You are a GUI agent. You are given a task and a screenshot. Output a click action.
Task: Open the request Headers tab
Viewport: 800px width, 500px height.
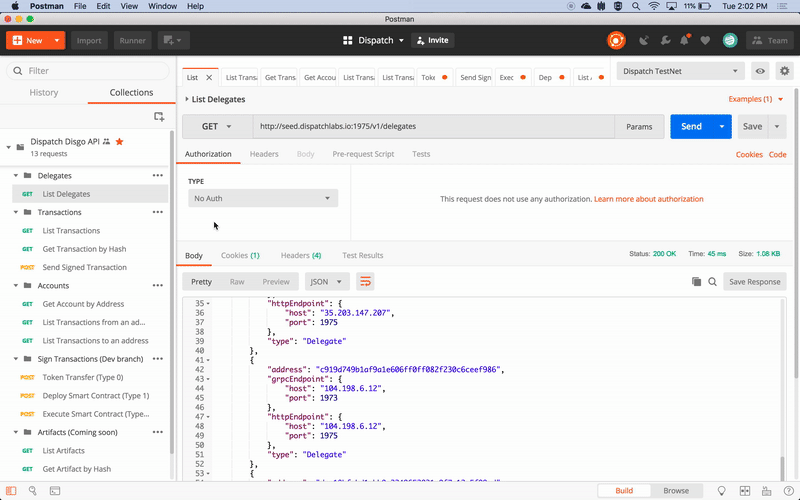point(264,154)
